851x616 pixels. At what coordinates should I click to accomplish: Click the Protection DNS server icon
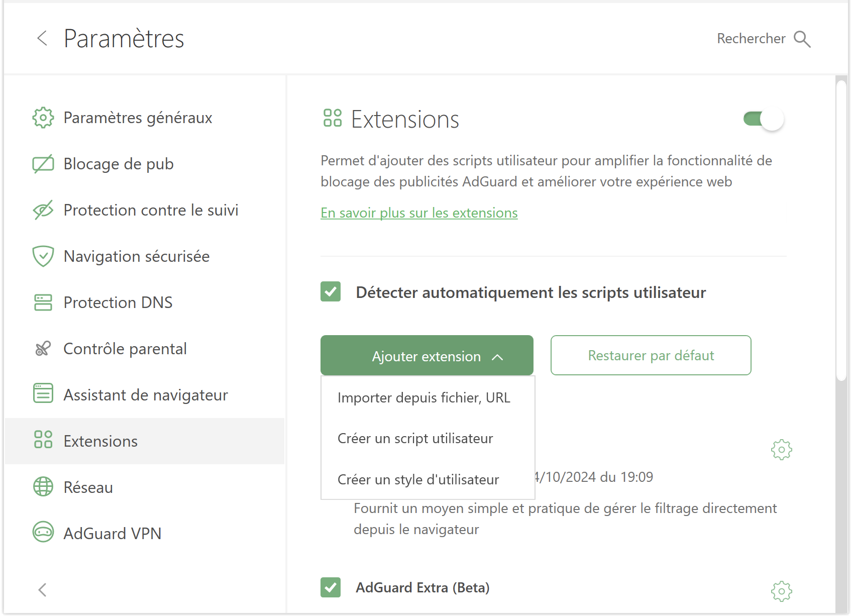[x=43, y=302]
